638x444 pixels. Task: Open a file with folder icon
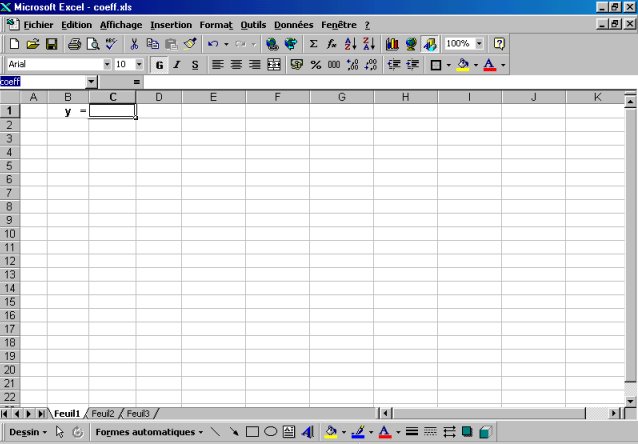33,44
